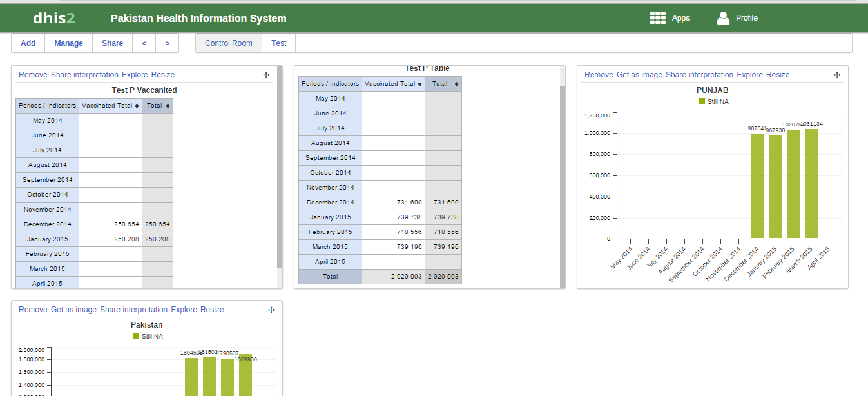Click Get as image on PUNJAB chart

click(639, 75)
